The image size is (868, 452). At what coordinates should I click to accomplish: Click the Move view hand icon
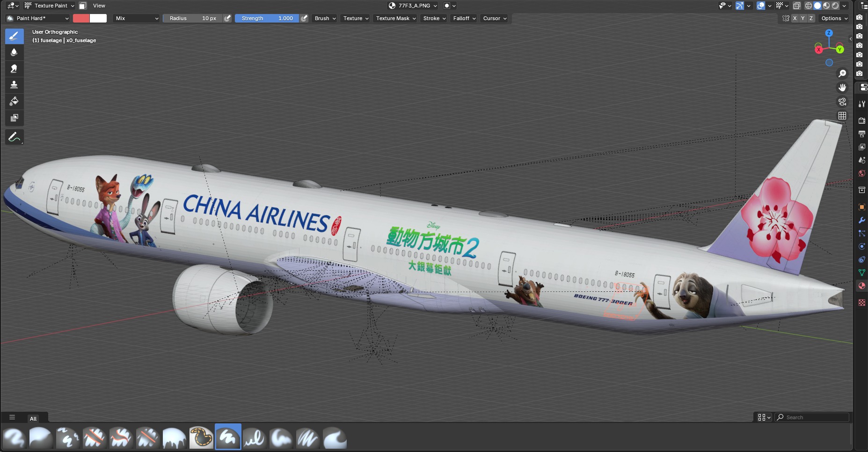(842, 88)
